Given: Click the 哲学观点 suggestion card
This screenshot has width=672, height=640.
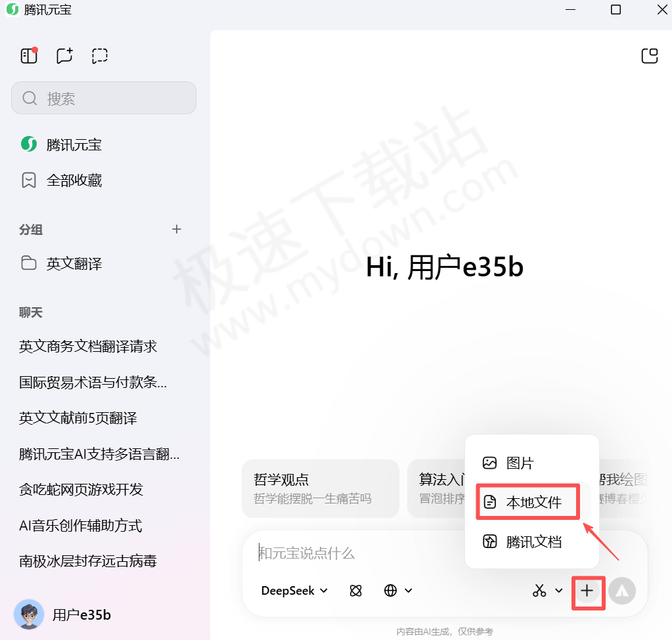Looking at the screenshot, I should (x=321, y=488).
